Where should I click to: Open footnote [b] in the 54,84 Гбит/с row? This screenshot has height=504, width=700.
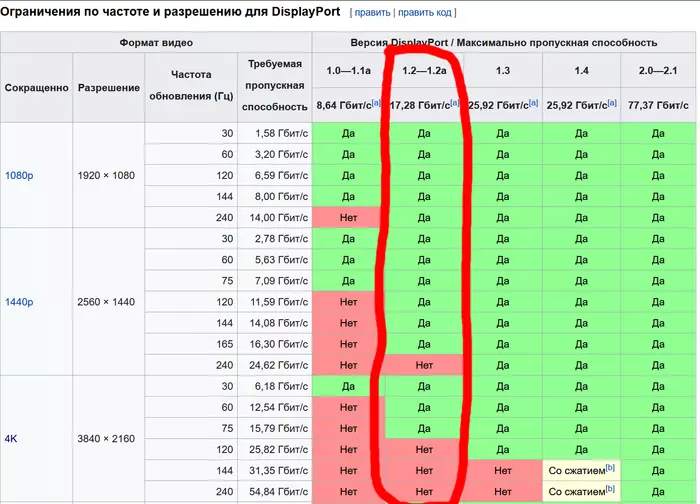tap(610, 489)
